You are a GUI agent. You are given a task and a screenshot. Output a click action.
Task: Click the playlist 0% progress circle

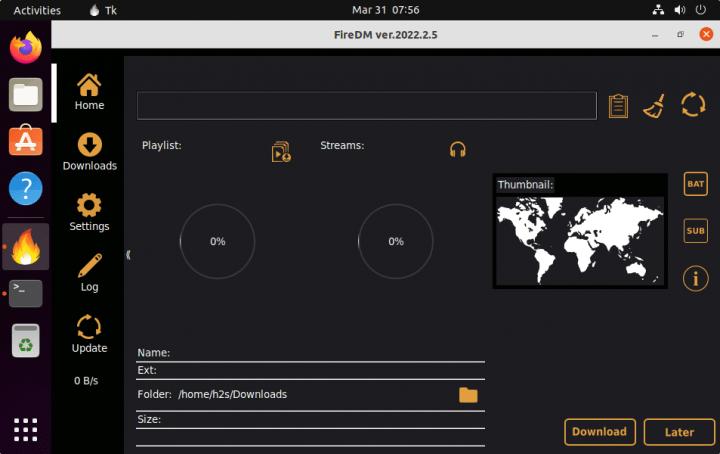(217, 241)
